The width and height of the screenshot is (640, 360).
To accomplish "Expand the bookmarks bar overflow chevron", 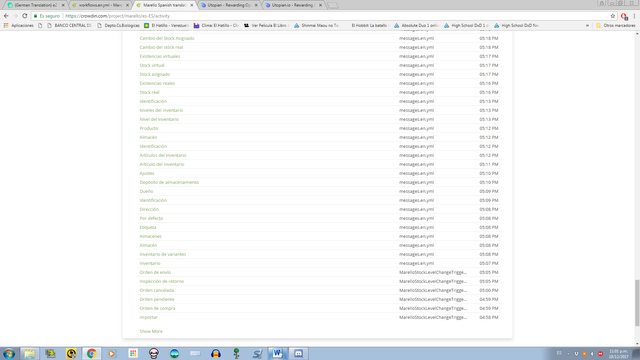I will click(x=587, y=25).
